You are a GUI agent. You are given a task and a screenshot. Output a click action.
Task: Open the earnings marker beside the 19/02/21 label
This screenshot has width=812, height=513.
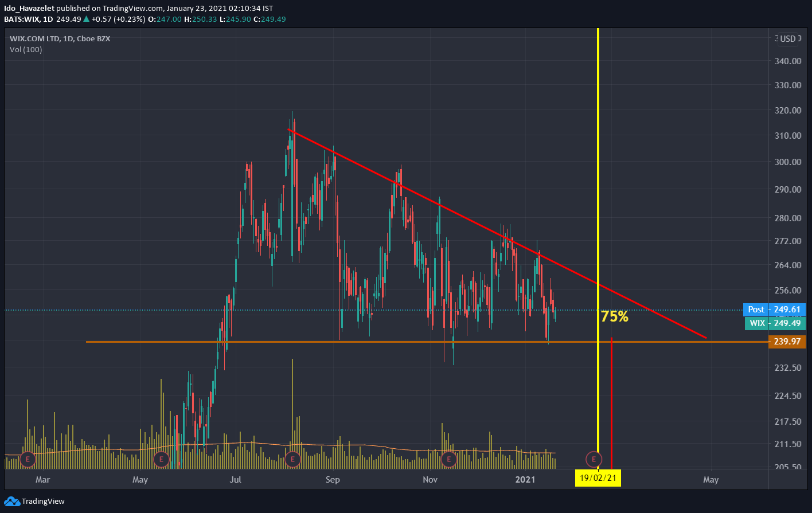(x=594, y=459)
